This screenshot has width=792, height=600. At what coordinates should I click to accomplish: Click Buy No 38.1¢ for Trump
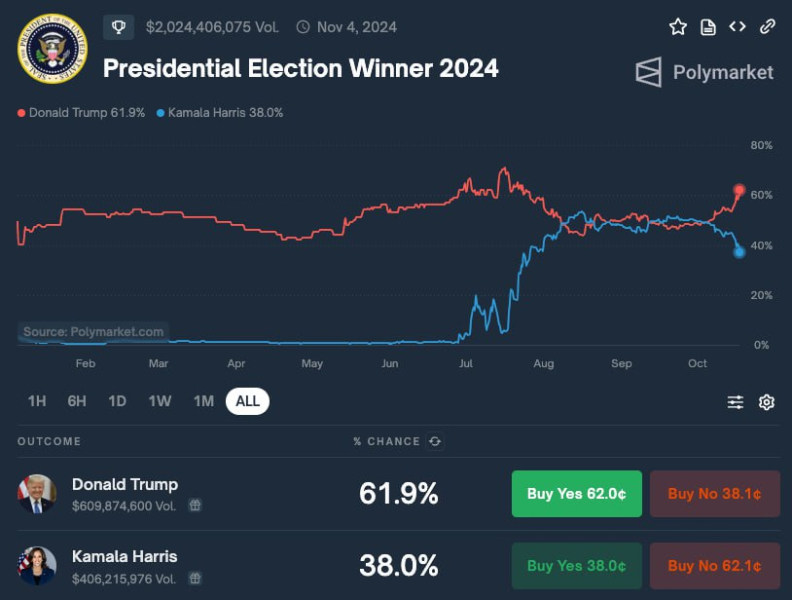pos(715,493)
